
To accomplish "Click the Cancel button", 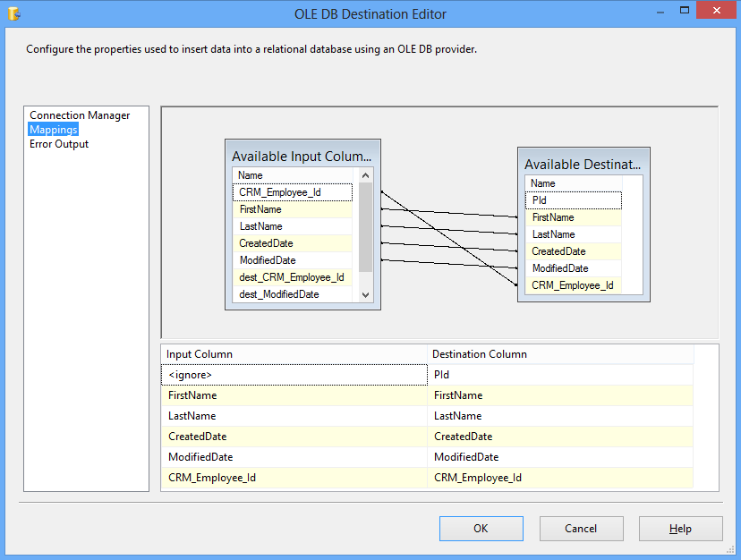I will click(582, 529).
